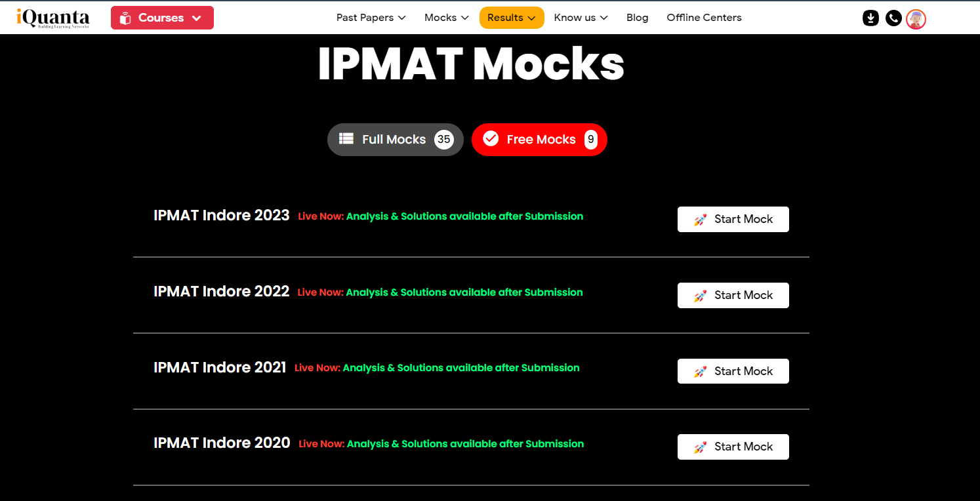Switch to the Full Mocks tab

coord(396,140)
